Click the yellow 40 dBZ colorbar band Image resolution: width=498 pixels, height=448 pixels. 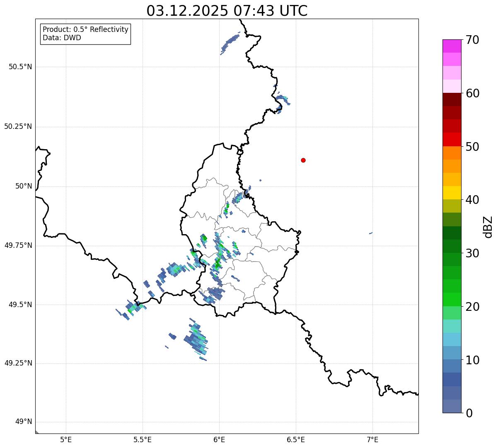click(452, 193)
